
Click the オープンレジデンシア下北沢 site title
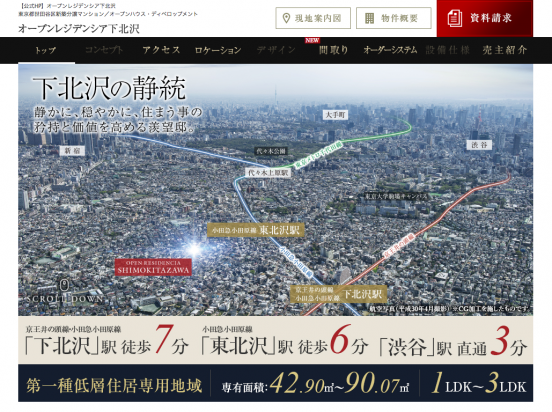pos(79,29)
